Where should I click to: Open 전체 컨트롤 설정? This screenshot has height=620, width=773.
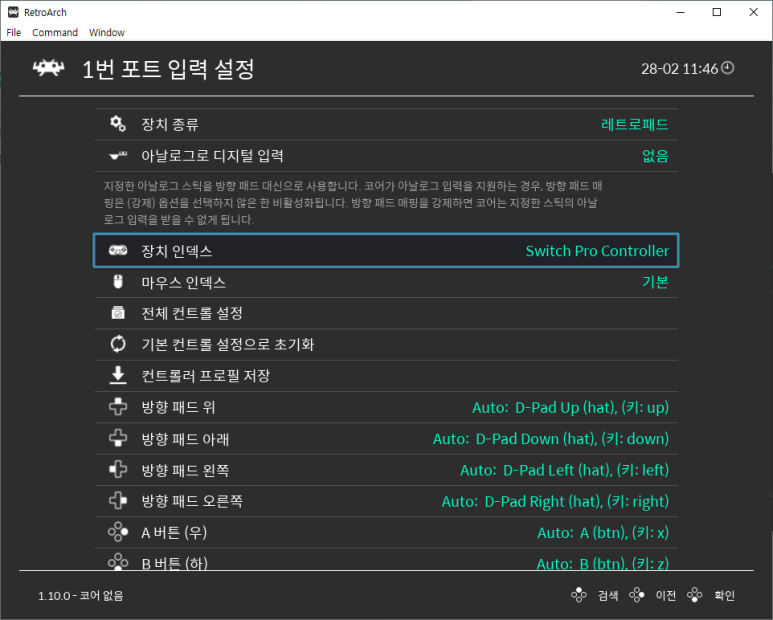pos(386,313)
